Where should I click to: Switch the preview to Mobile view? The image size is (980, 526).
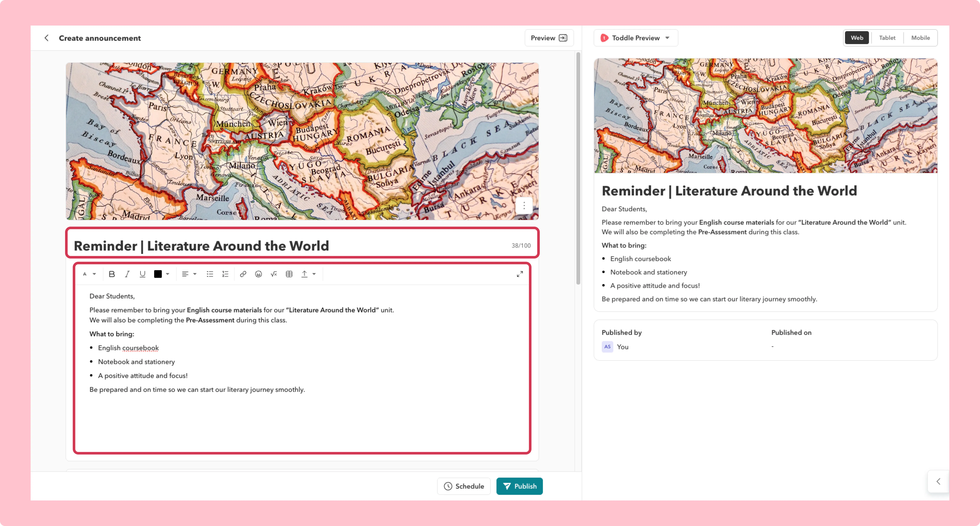[x=920, y=38]
